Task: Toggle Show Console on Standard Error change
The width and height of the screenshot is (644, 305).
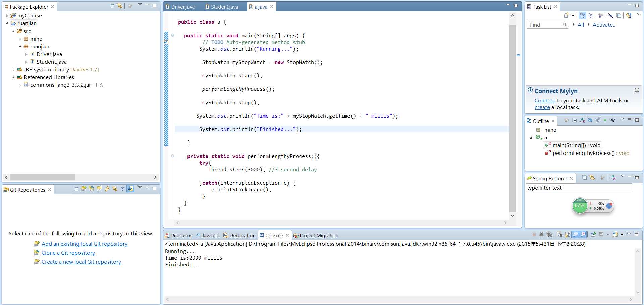Action: [x=583, y=234]
